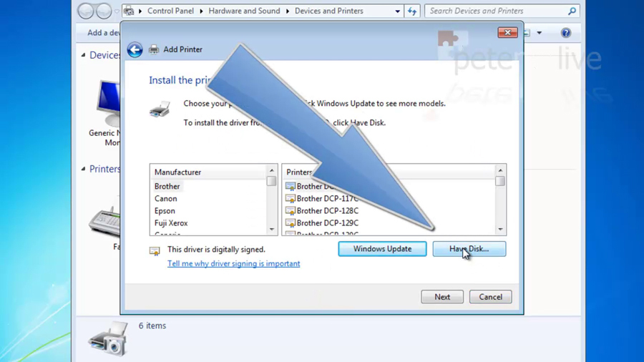Click the Control Panel icon in address bar
The image size is (644, 362).
pyautogui.click(x=129, y=11)
